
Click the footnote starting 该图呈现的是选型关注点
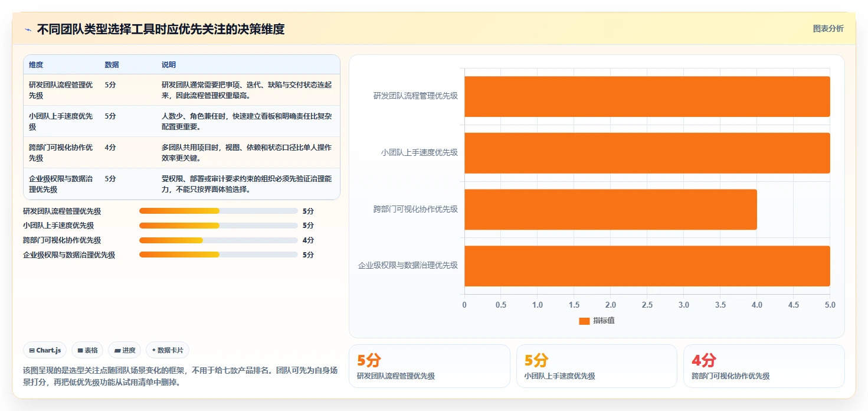pyautogui.click(x=180, y=376)
